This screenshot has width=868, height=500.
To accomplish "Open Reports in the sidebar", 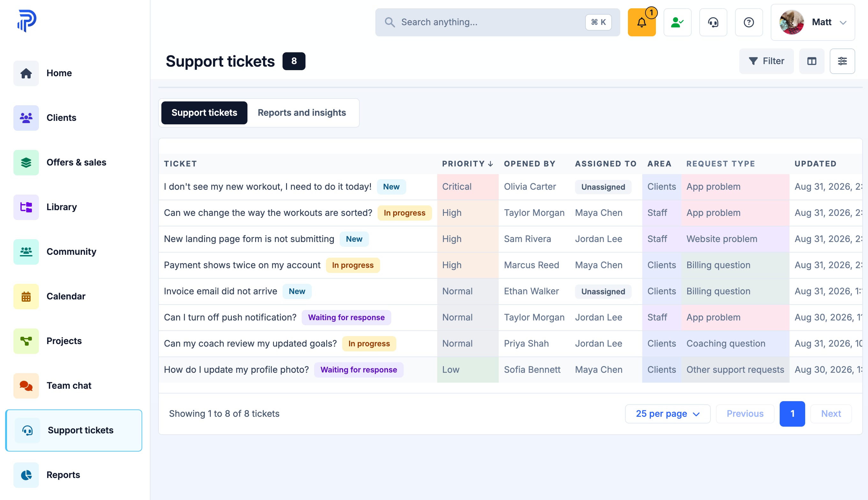I will [x=74, y=475].
